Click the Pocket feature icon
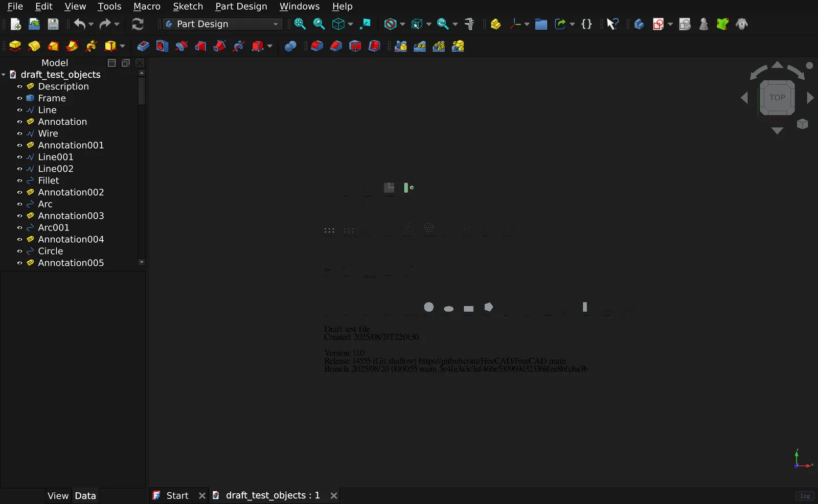This screenshot has height=504, width=818. coord(143,46)
